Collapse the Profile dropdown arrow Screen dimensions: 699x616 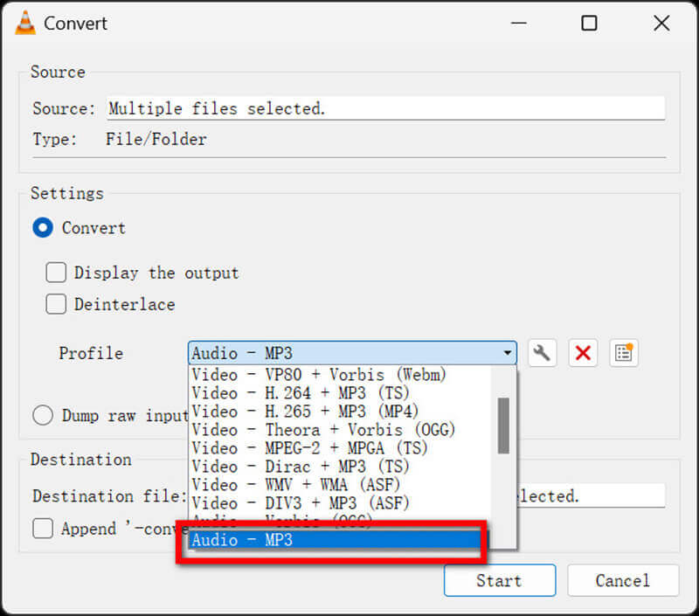[508, 353]
